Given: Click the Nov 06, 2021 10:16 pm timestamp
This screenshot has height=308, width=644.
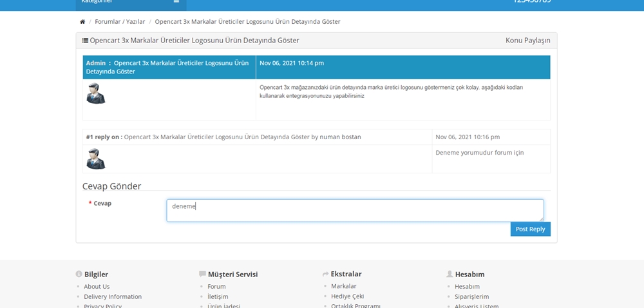Looking at the screenshot, I should [x=468, y=137].
